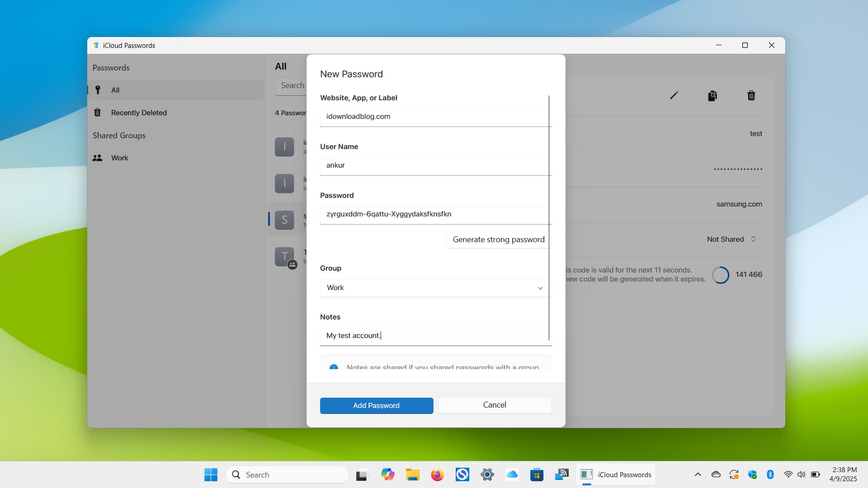Image resolution: width=868 pixels, height=488 pixels.
Task: Click the copy password details icon
Action: (x=712, y=95)
